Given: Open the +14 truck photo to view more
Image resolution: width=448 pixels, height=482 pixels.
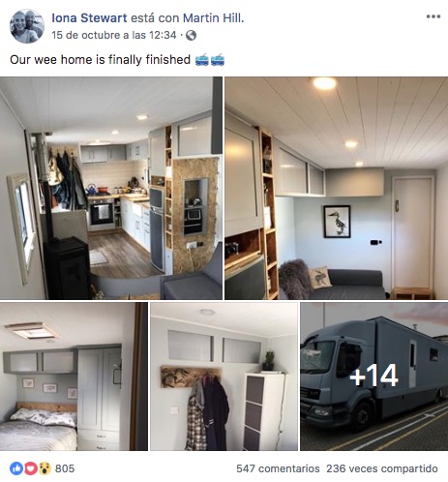Looking at the screenshot, I should point(374,377).
